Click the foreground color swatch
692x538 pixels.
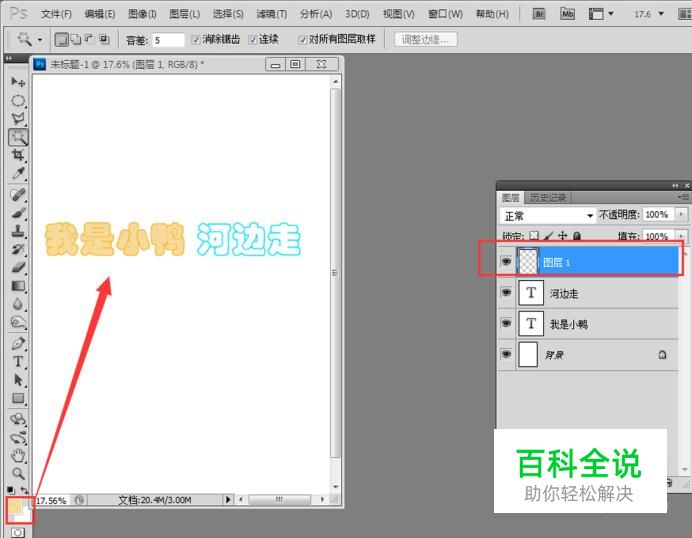pos(15,506)
